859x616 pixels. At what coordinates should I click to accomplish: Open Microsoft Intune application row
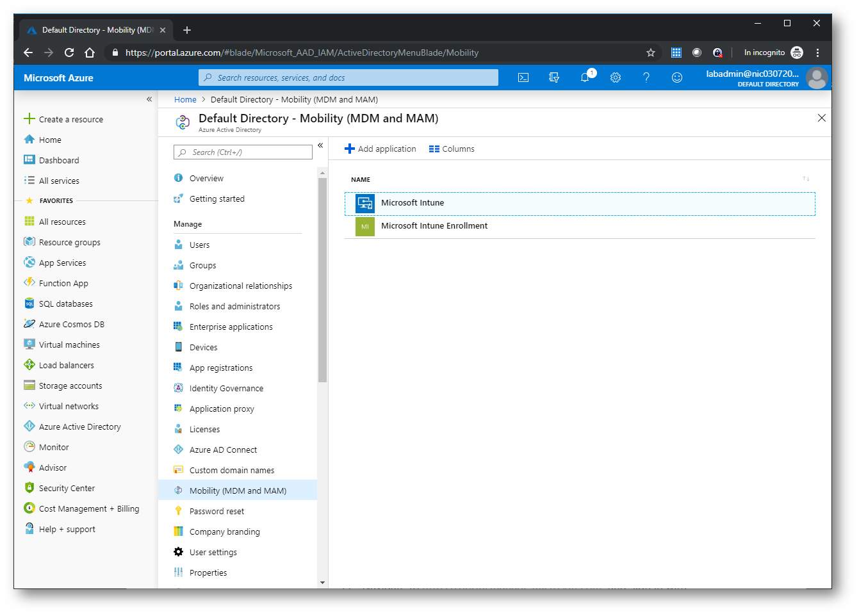[580, 203]
